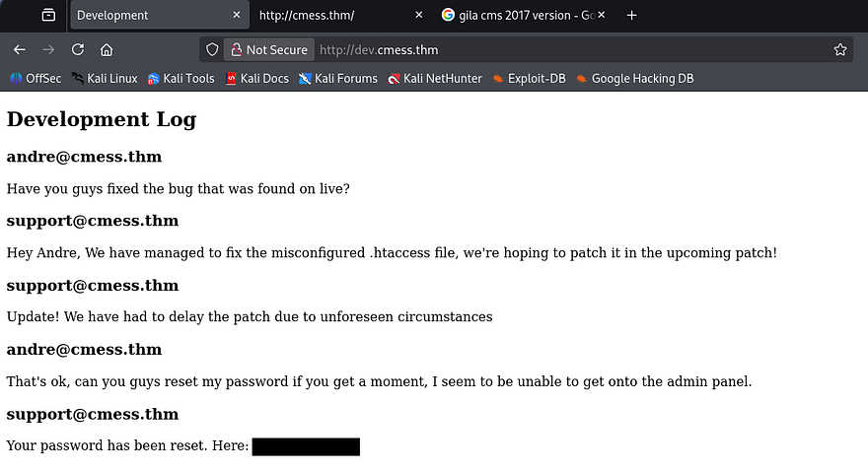Open the Exploit-DB bookmark

529,79
